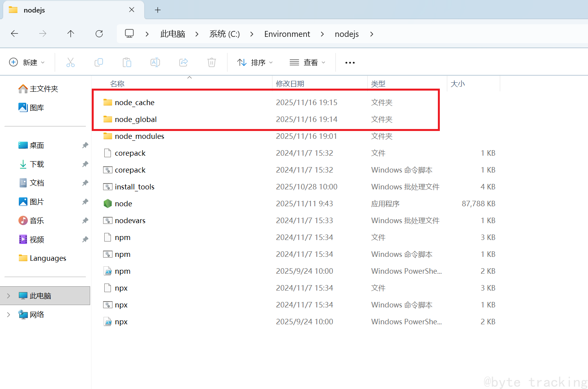This screenshot has width=588, height=389.
Task: Click the Share icon in the toolbar
Action: pyautogui.click(x=183, y=62)
